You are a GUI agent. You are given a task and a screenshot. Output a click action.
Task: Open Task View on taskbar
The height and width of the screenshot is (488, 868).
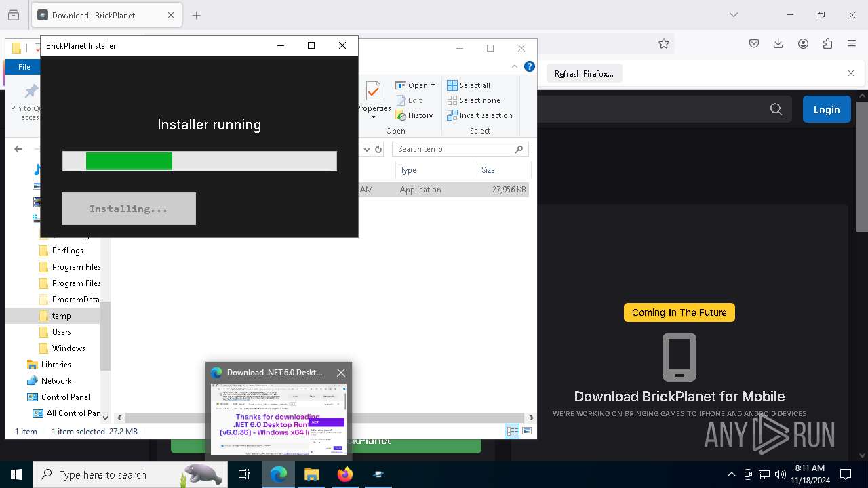coord(244,474)
